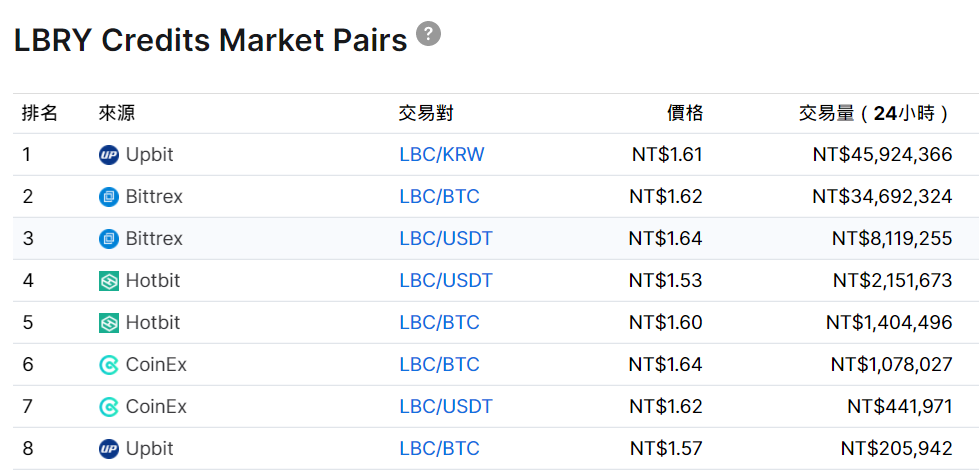
Task: Open CoinEx's LBC/BTC trading pair link
Action: pyautogui.click(x=439, y=365)
